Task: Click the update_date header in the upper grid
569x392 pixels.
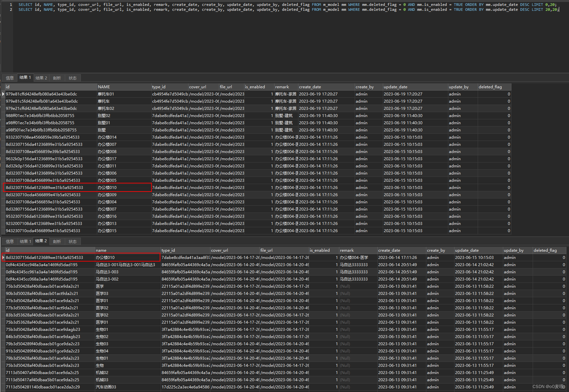Action: pyautogui.click(x=415, y=87)
